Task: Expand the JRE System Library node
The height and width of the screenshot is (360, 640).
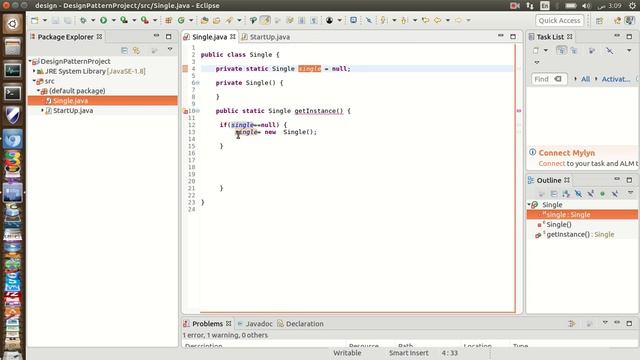Action: 34,71
